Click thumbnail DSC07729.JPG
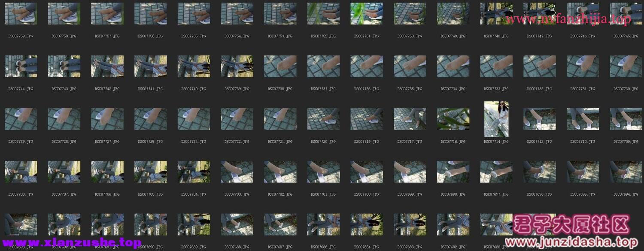 point(21,119)
